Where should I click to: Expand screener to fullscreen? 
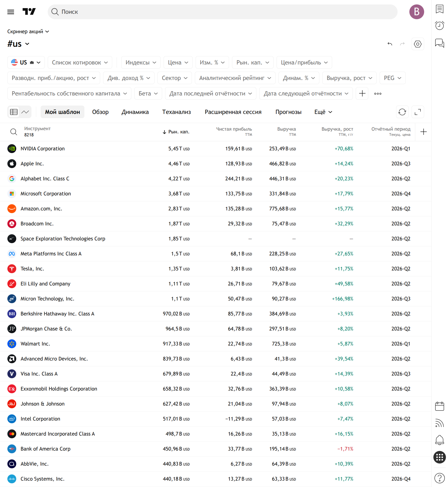[417, 112]
